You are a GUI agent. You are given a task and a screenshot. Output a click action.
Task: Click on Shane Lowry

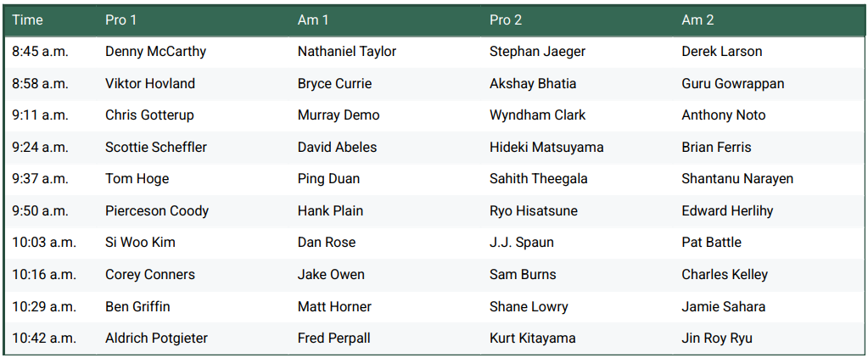click(529, 307)
